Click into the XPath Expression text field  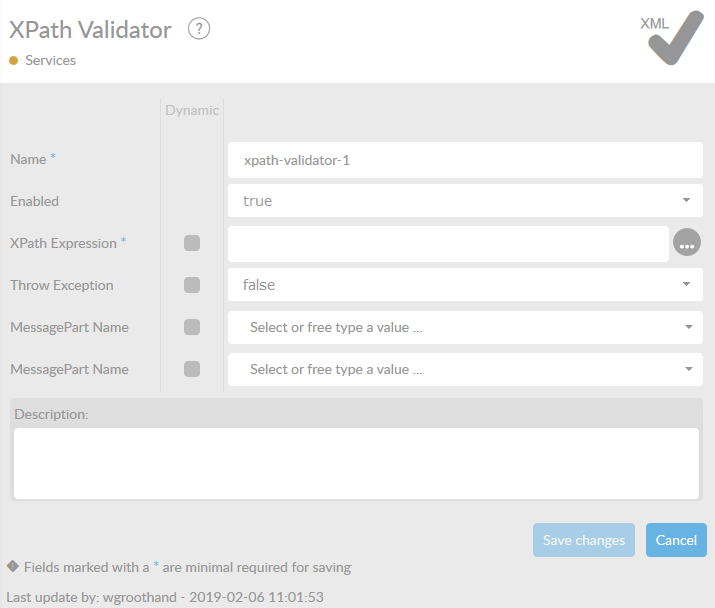(448, 243)
